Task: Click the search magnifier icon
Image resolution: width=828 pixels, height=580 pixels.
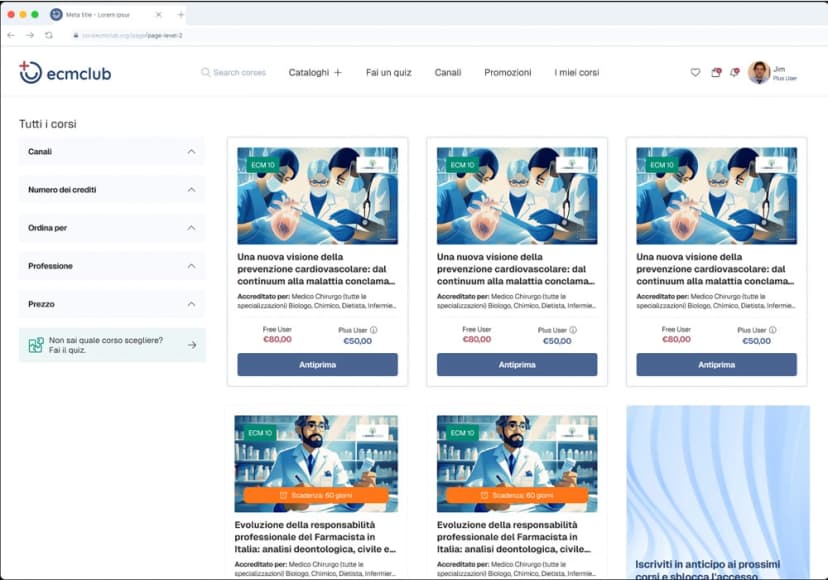Action: (204, 73)
